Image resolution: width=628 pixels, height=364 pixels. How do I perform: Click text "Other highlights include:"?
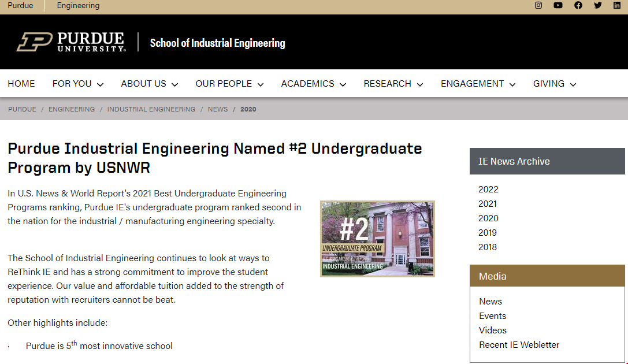tap(58, 323)
